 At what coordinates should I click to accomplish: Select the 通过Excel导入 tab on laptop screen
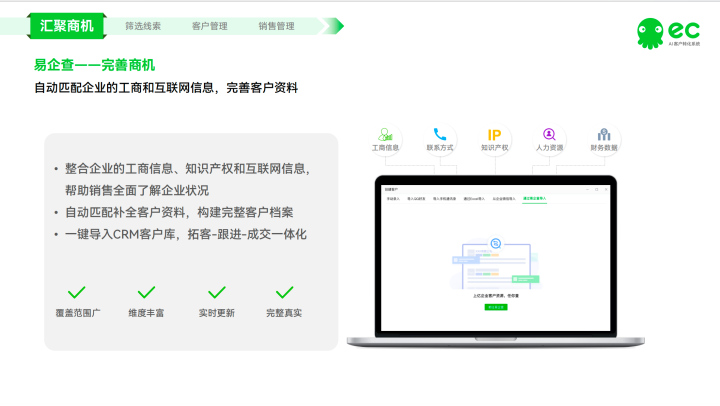474,199
